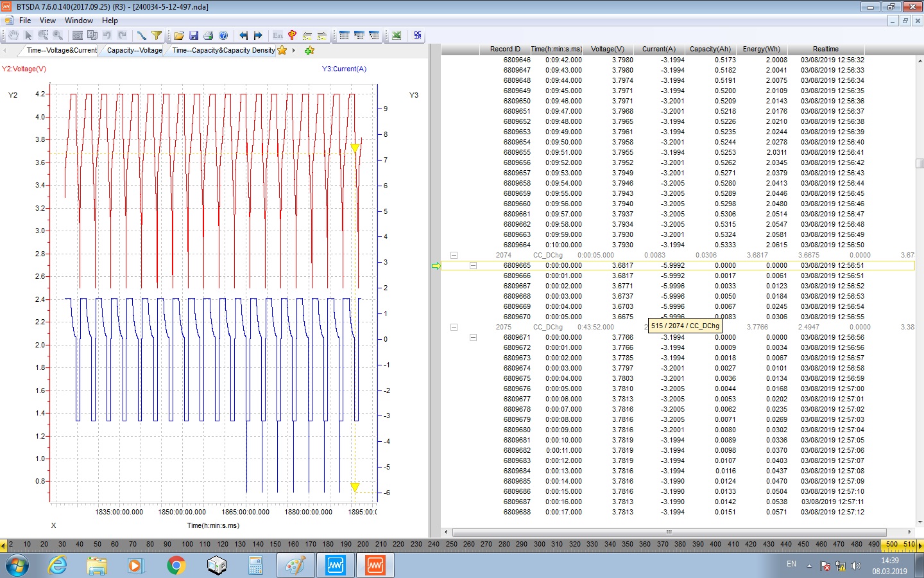This screenshot has width=924, height=578.
Task: Export data using the Excel icon
Action: click(x=397, y=35)
